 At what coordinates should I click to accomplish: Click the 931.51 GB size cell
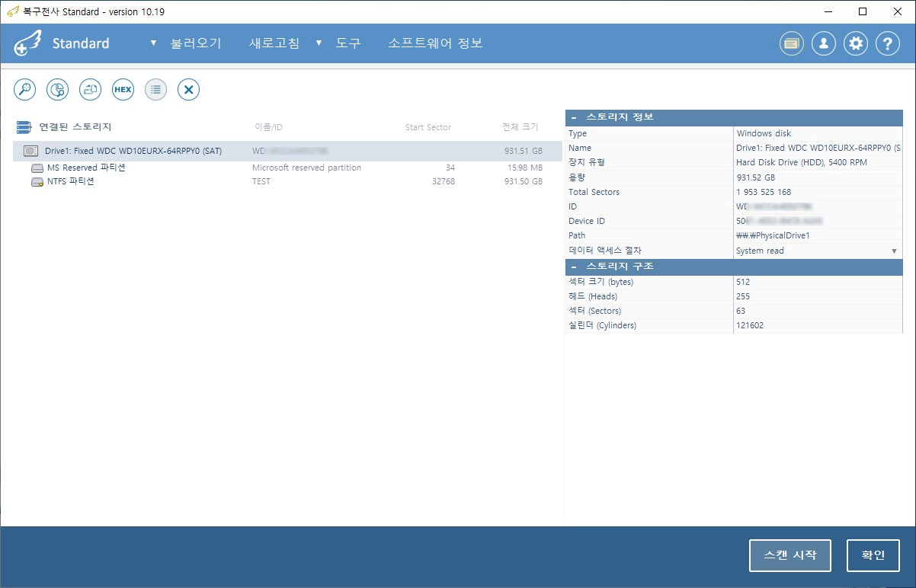pyautogui.click(x=524, y=151)
